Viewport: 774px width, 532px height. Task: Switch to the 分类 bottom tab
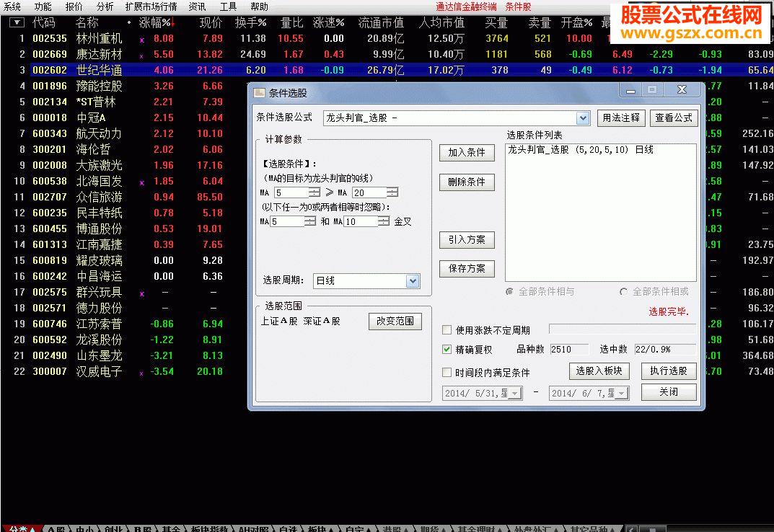(21, 528)
